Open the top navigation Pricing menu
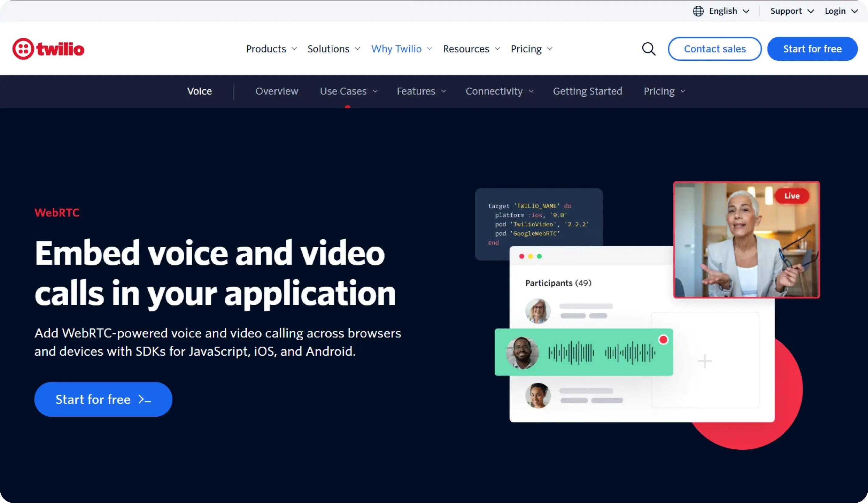The image size is (868, 503). [531, 49]
